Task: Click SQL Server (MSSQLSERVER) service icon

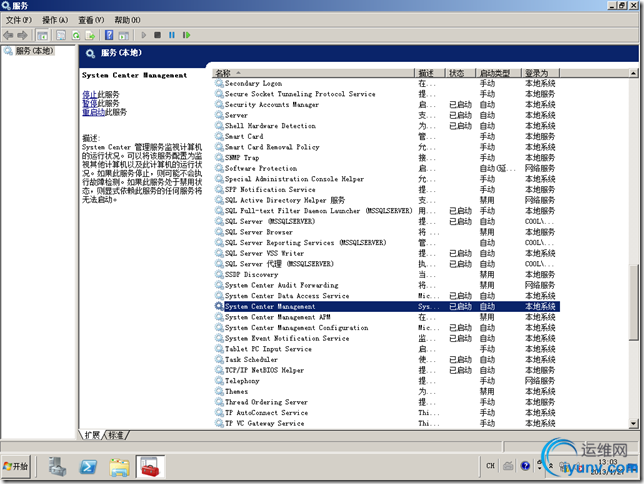Action: pyautogui.click(x=219, y=221)
